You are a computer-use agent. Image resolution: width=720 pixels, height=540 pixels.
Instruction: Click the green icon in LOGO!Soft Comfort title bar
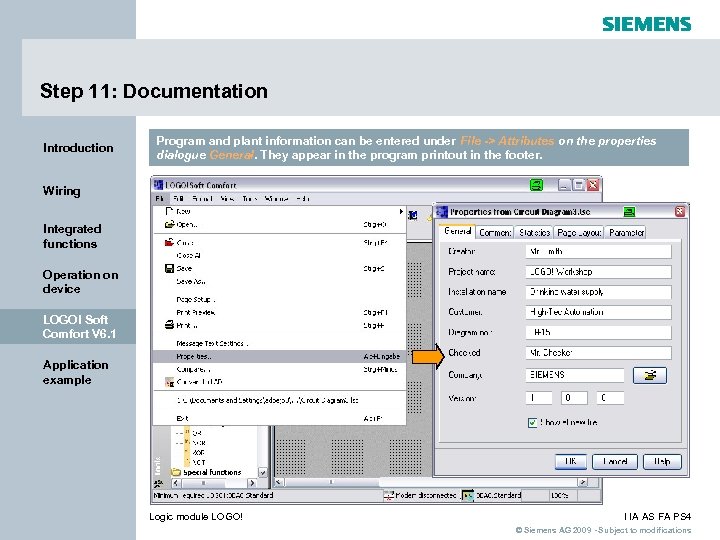click(536, 185)
